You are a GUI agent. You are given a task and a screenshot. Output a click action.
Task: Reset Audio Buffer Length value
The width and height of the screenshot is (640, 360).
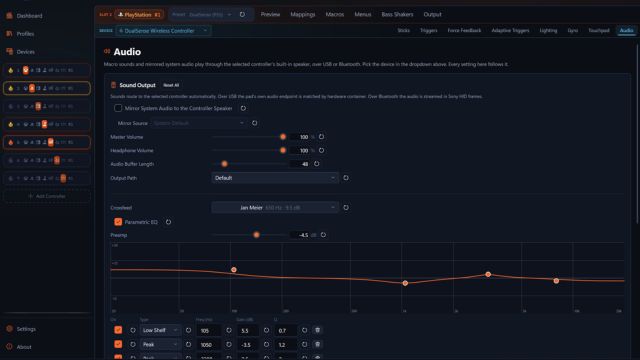tap(317, 164)
